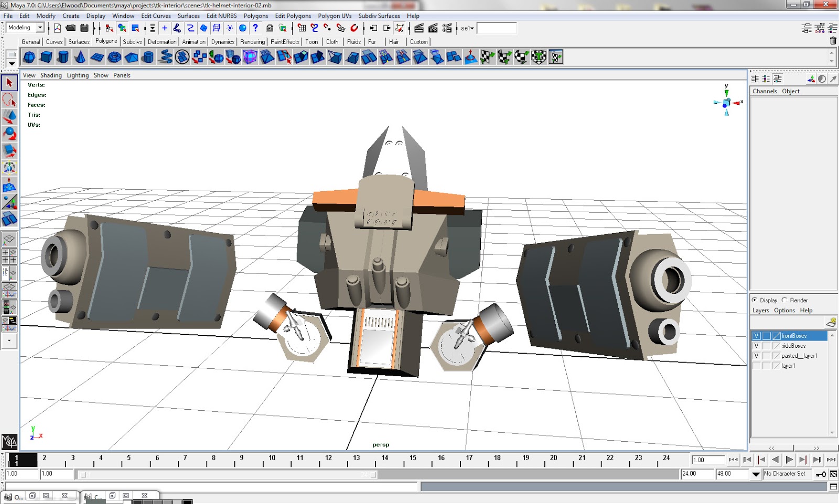Viewport: 839px width, 504px height.
Task: Activate the Lasso selection tool
Action: tap(9, 100)
